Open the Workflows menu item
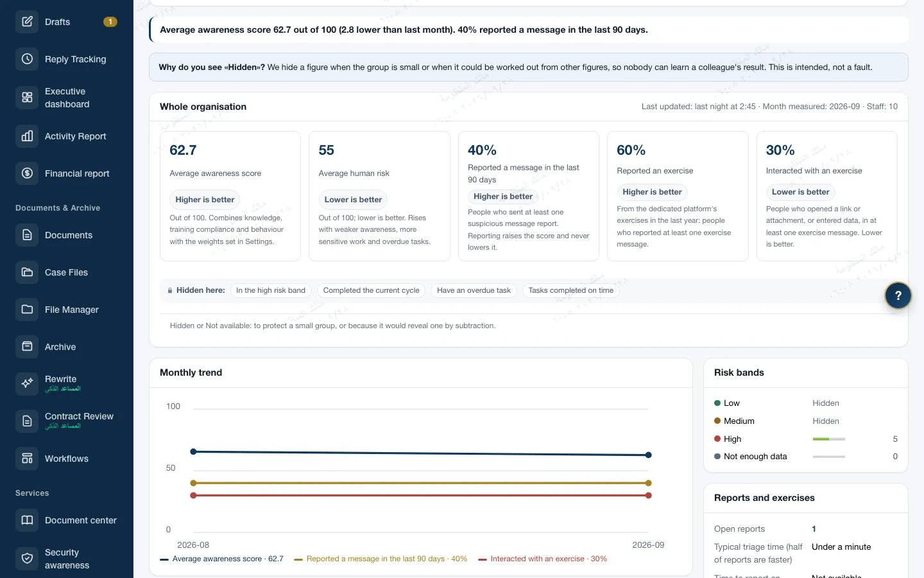This screenshot has height=578, width=924. tap(67, 459)
